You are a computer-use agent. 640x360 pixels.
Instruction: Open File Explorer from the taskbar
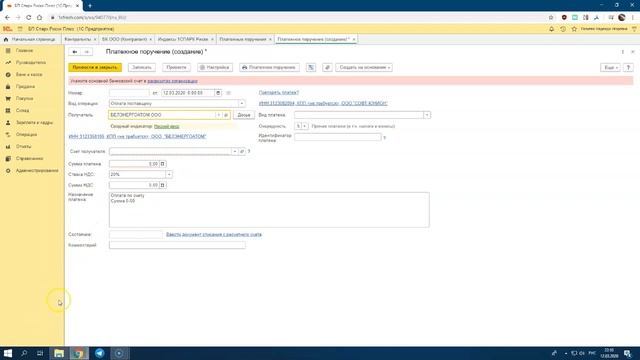(59, 353)
